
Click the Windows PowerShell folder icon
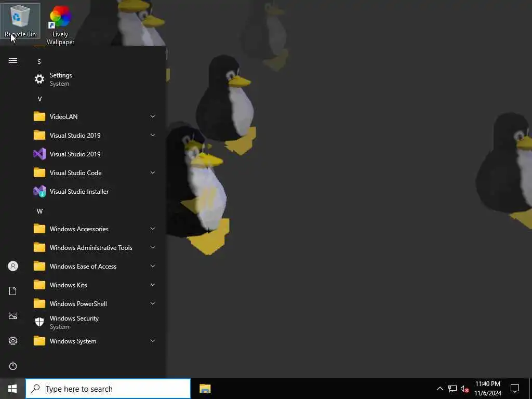point(39,303)
